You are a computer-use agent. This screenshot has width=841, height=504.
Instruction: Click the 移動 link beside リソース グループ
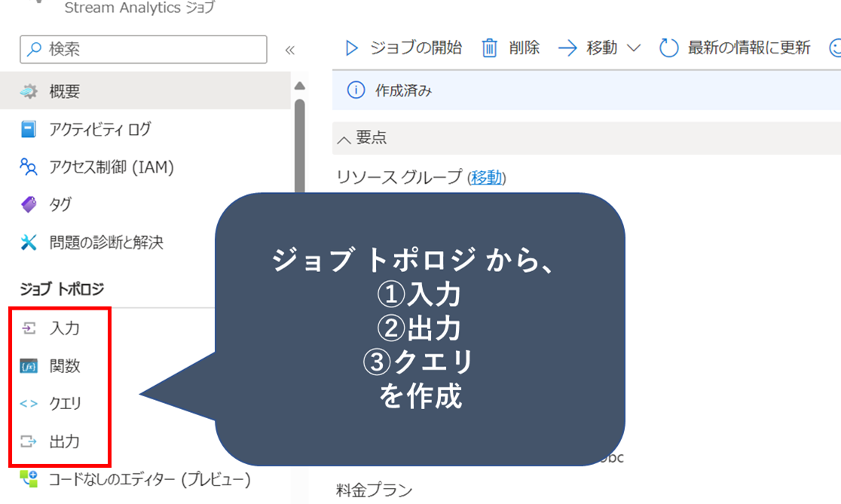point(487,178)
